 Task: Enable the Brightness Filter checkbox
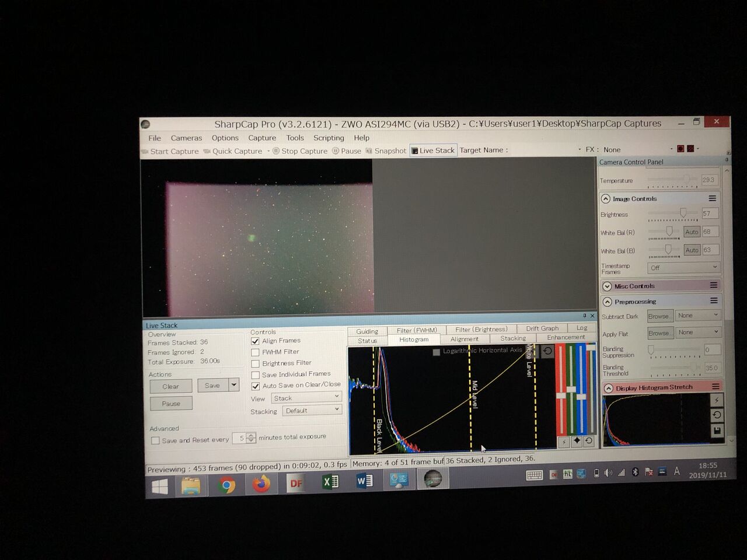click(255, 363)
